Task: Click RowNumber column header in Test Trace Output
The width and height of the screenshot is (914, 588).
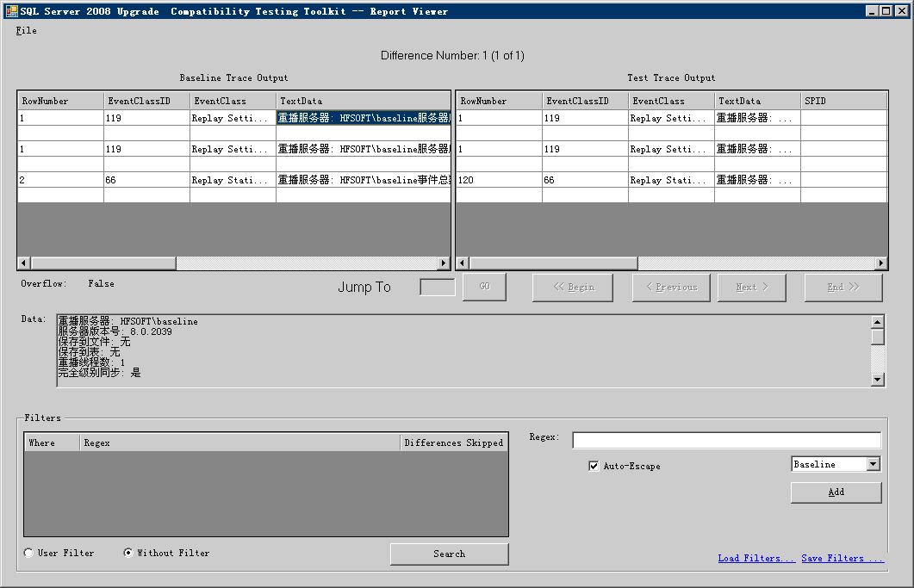Action: 499,101
